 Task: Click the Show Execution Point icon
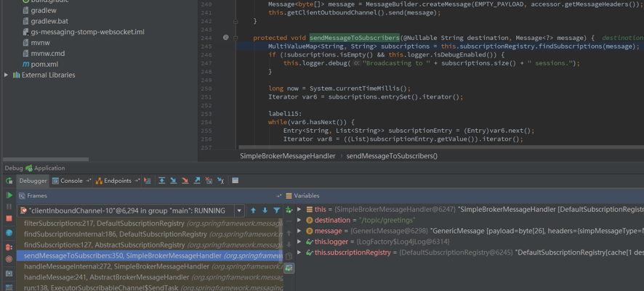148,181
